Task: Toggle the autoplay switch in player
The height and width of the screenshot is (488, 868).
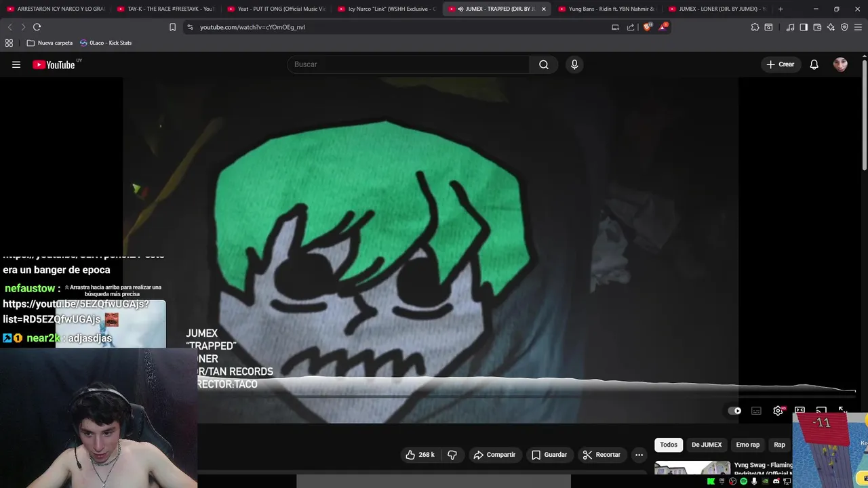Action: (x=734, y=411)
